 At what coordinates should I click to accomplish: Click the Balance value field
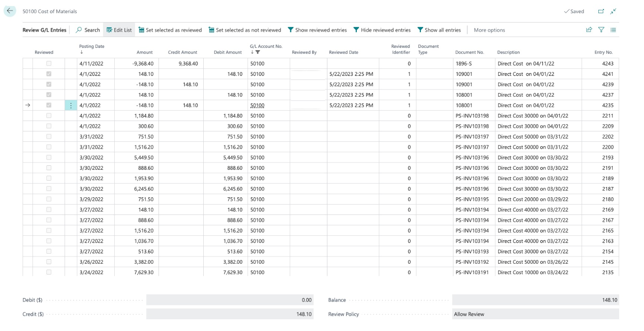535,300
